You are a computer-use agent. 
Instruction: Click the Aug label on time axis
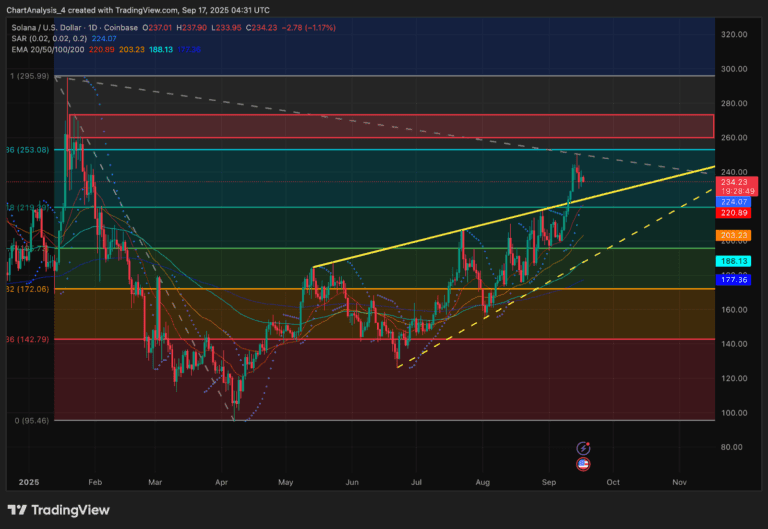pos(482,482)
